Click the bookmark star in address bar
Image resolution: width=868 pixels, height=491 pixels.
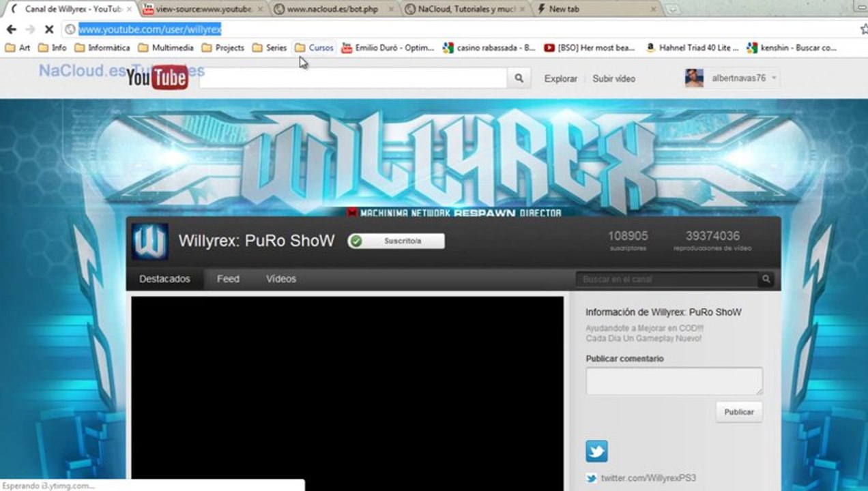[x=864, y=29]
